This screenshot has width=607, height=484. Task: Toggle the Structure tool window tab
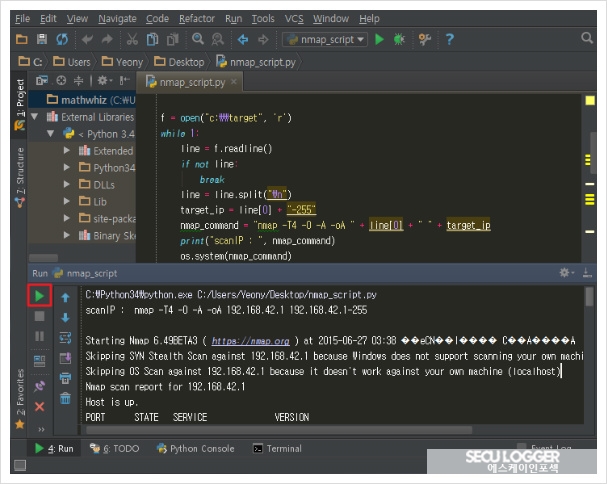20,177
